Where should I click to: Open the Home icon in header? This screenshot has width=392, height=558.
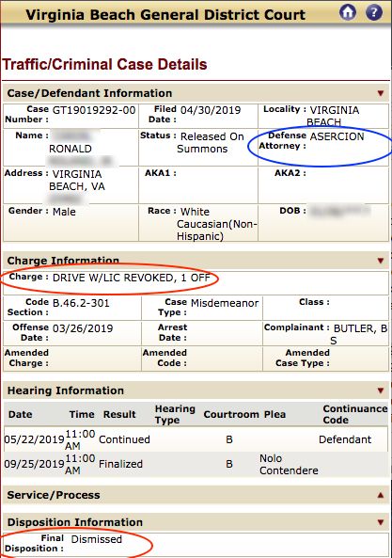click(x=348, y=12)
